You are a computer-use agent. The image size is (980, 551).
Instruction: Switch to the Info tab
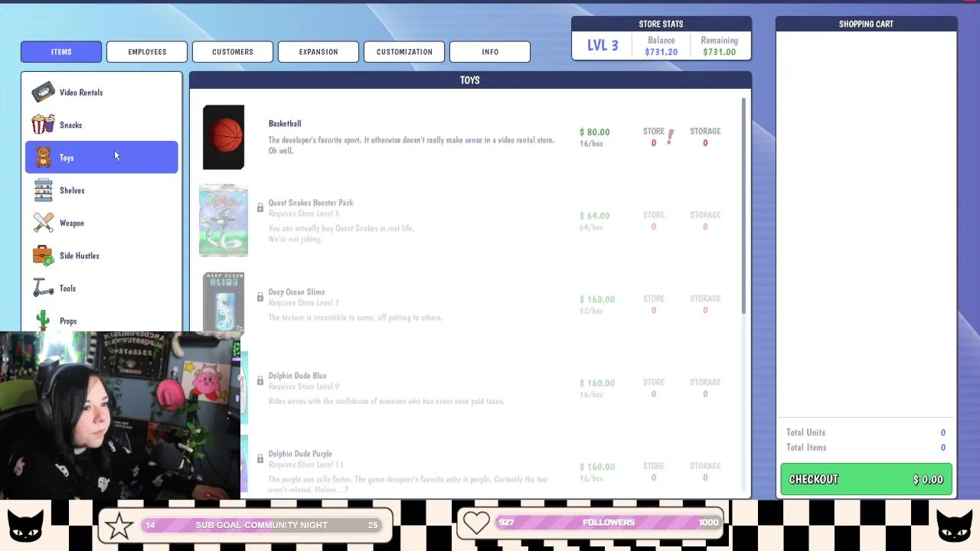pos(490,52)
